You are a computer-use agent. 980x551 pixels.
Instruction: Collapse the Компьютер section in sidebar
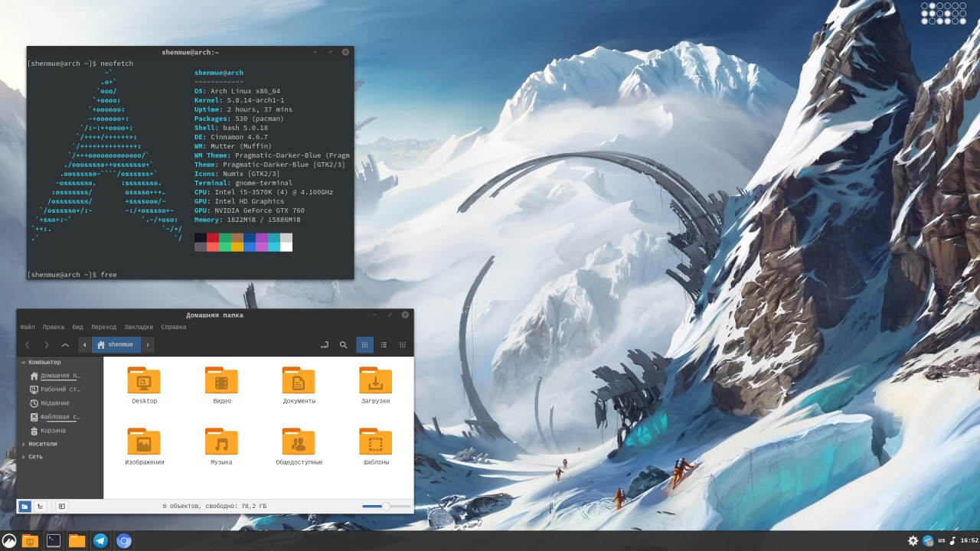pos(24,362)
